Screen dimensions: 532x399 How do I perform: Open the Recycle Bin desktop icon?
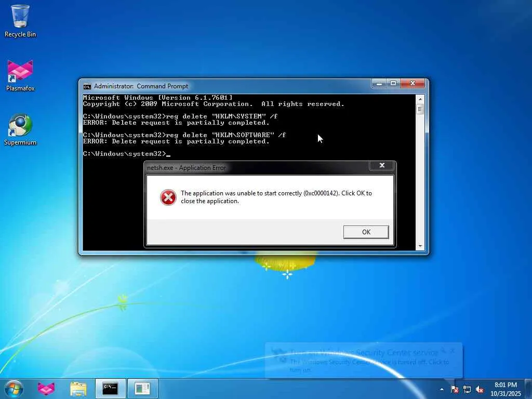pyautogui.click(x=20, y=21)
